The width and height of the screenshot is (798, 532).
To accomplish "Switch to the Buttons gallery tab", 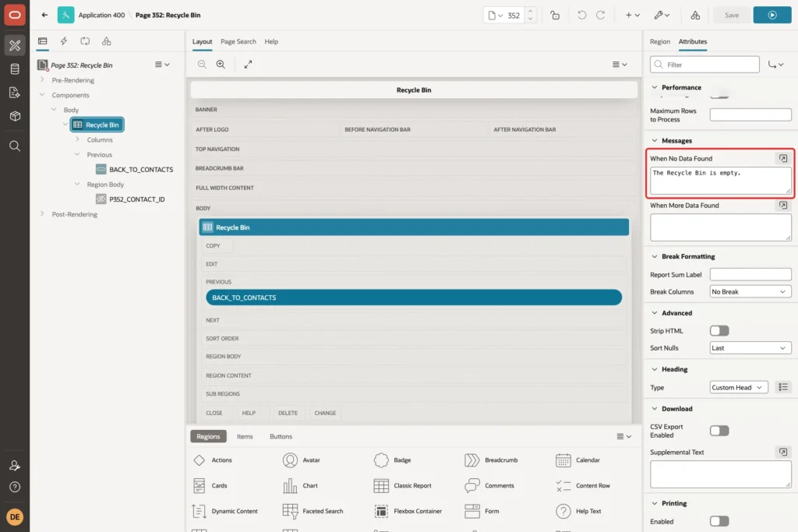I will (281, 436).
